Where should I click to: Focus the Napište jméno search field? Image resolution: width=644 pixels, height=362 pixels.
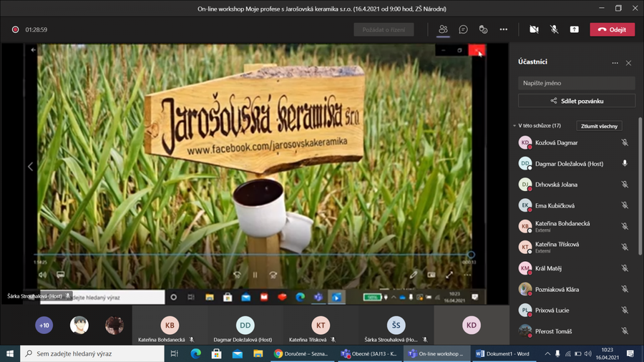576,83
